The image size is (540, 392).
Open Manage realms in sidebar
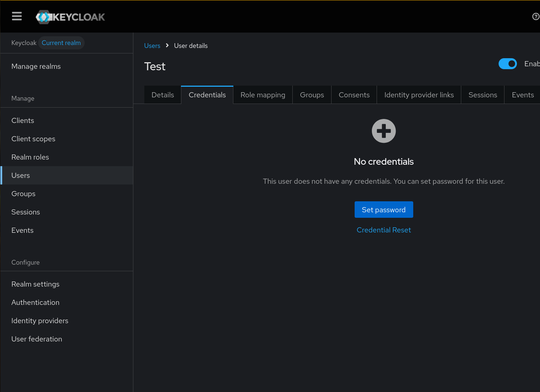point(36,66)
